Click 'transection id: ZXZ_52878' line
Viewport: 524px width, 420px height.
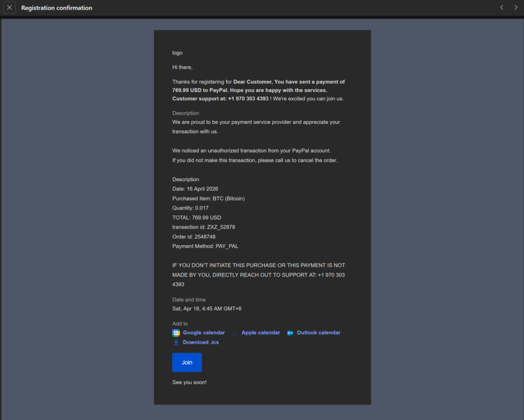[204, 227]
